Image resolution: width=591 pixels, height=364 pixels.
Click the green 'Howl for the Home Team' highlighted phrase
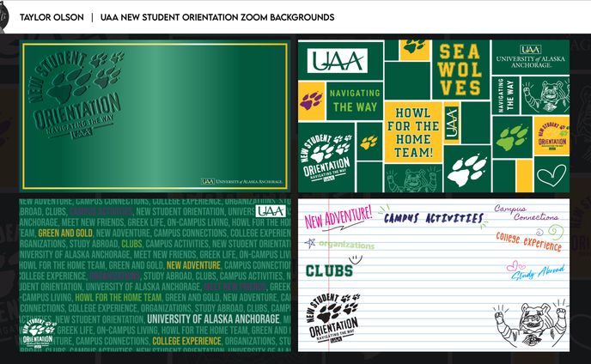point(119,298)
